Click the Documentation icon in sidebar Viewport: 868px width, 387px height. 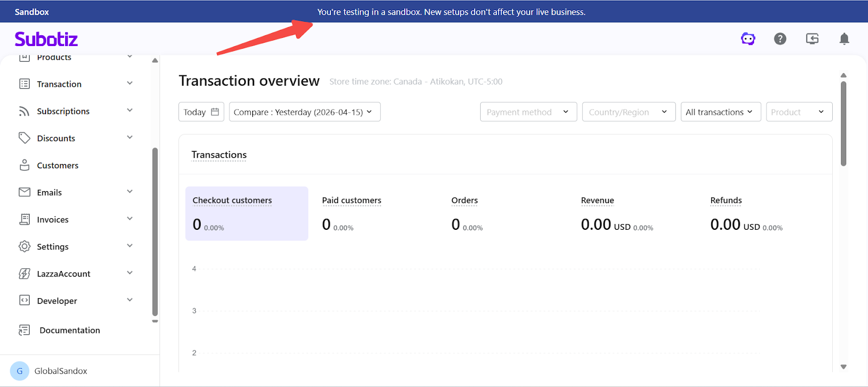24,330
